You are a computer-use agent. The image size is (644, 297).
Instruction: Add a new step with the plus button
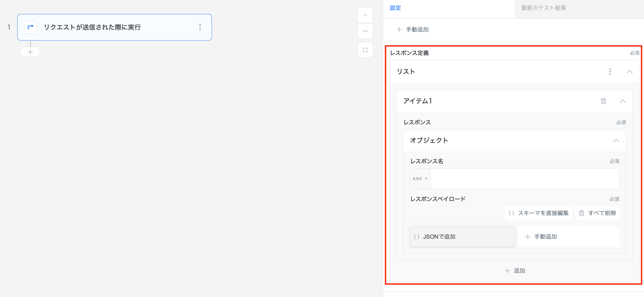coord(30,52)
